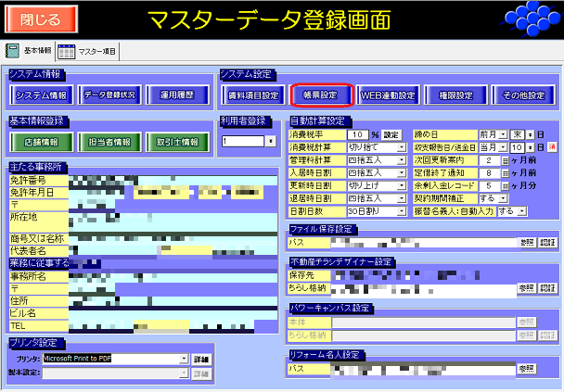This screenshot has width=564, height=392.
Task: Click 認証 for ちらし格納 path
Action: (547, 289)
